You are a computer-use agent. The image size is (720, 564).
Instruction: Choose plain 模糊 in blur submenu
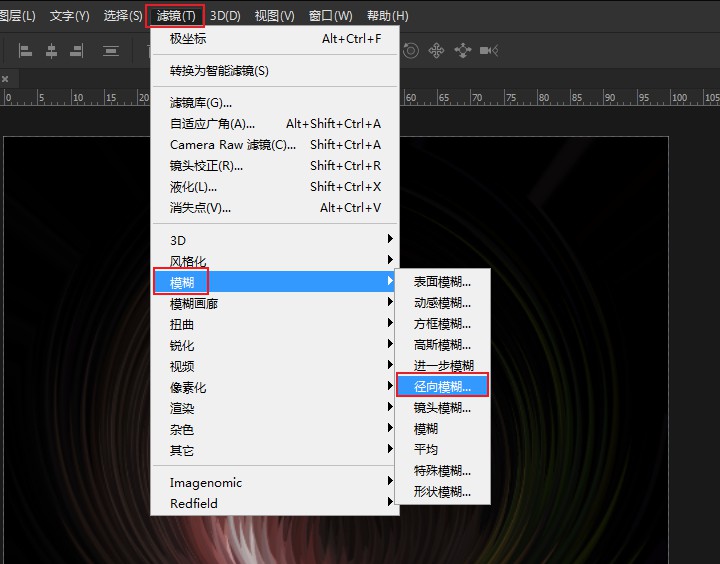(443, 429)
